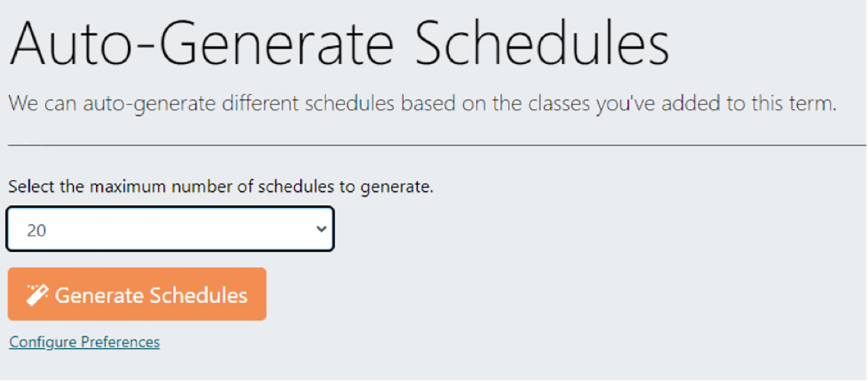The image size is (868, 381).
Task: Click the value 20 in the select box
Action: pyautogui.click(x=37, y=230)
